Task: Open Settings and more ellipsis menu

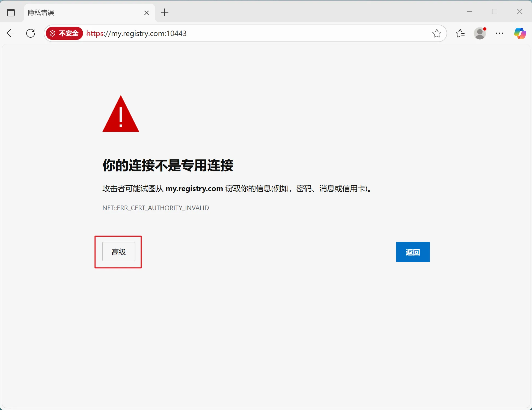Action: click(x=500, y=33)
